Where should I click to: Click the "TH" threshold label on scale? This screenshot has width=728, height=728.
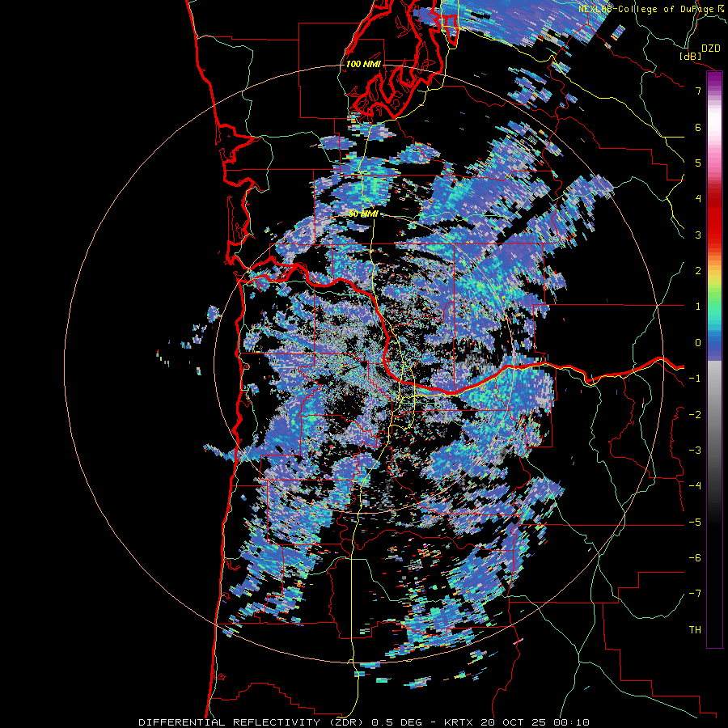[695, 630]
